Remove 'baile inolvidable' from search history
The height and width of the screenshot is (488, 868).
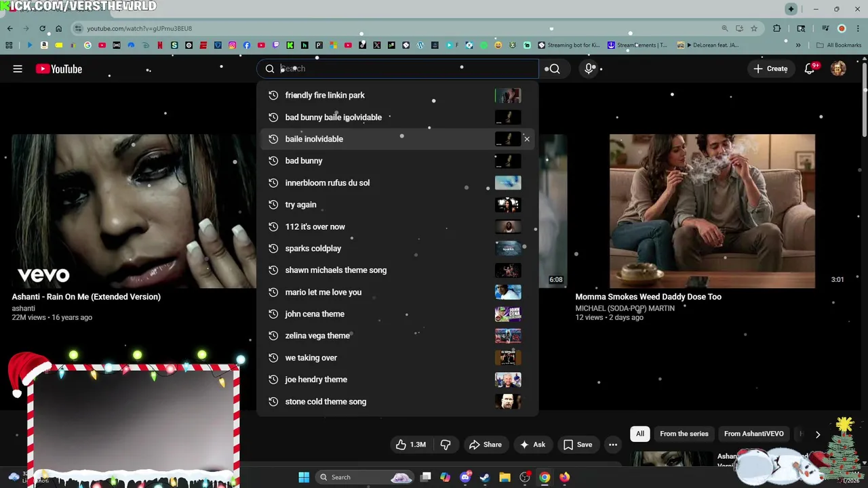[x=526, y=139]
